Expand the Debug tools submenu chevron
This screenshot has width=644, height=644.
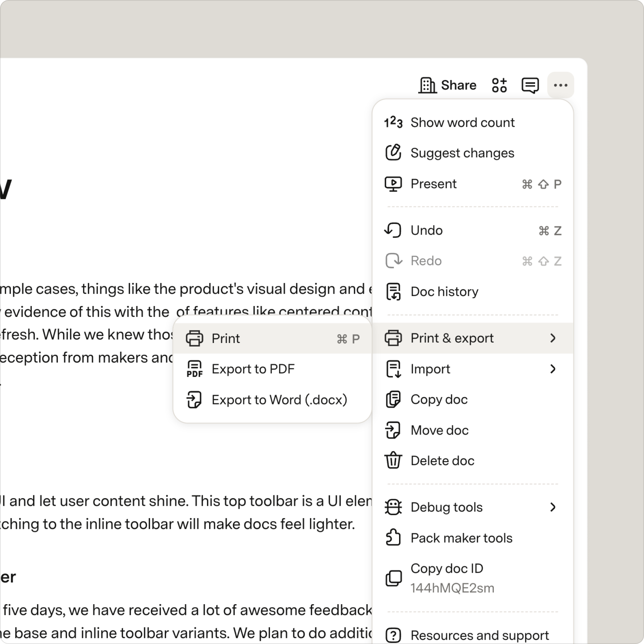click(553, 507)
